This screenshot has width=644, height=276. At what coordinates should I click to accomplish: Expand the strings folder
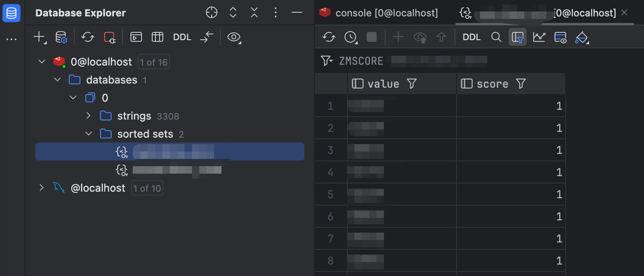click(x=89, y=116)
